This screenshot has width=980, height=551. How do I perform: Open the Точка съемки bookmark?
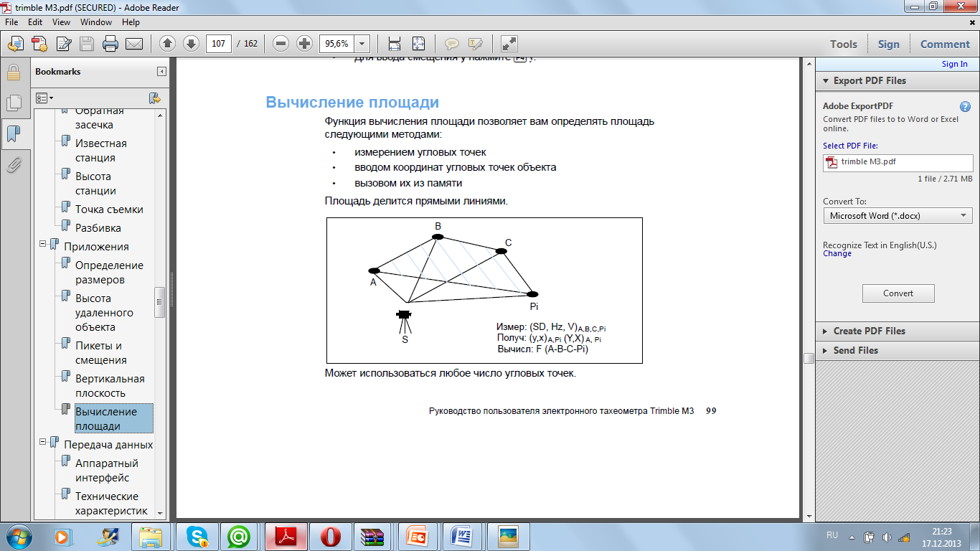[x=109, y=209]
